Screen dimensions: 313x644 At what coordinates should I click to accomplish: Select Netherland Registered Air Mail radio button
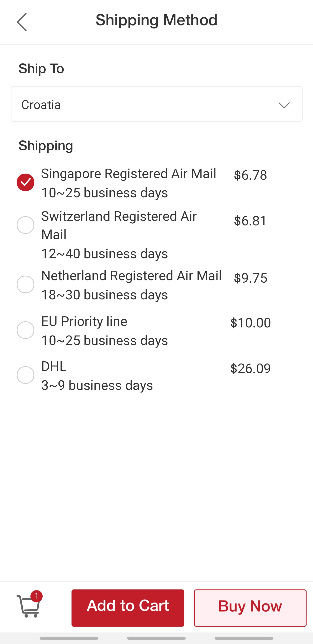(x=25, y=284)
